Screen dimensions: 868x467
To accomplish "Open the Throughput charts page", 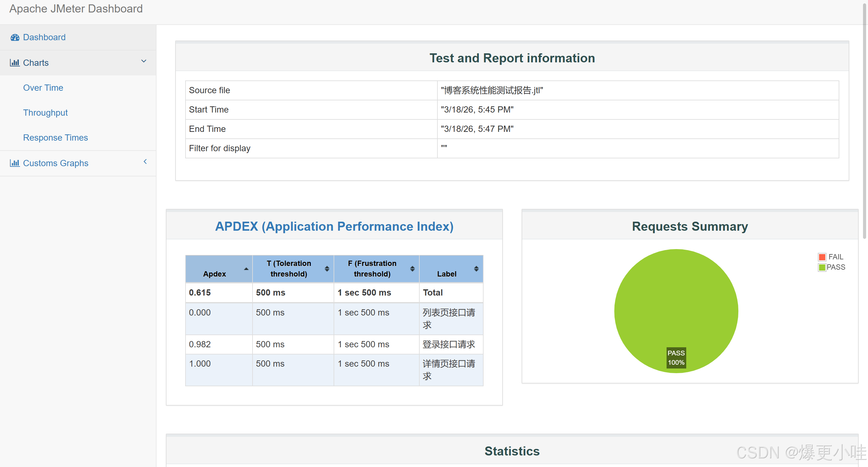I will click(x=45, y=113).
